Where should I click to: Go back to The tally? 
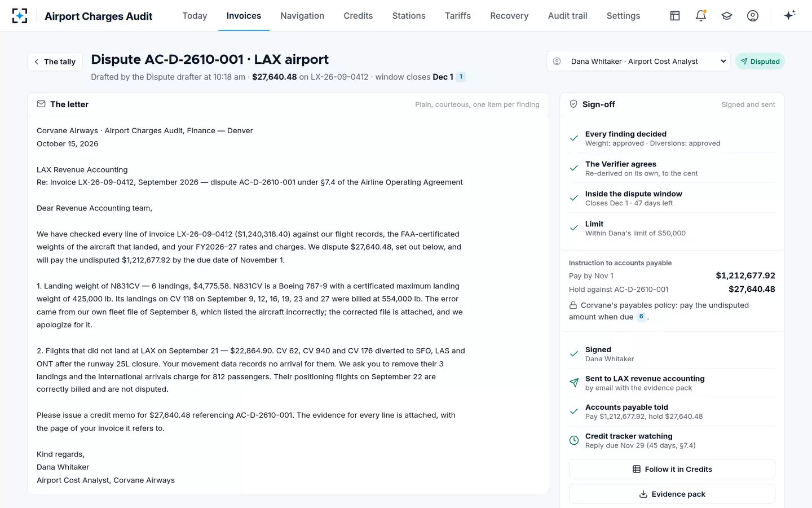pyautogui.click(x=55, y=62)
